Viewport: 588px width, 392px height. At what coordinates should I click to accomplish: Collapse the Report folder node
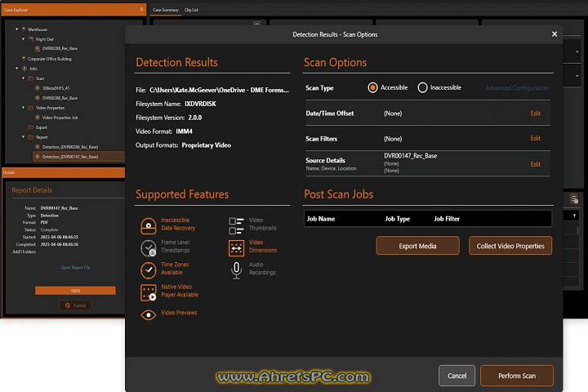tap(23, 137)
